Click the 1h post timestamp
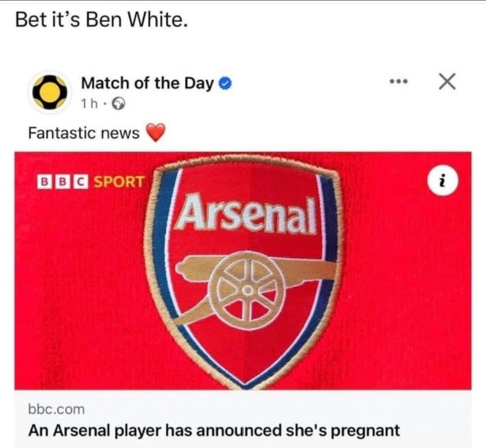This screenshot has width=486, height=448. pos(88,103)
